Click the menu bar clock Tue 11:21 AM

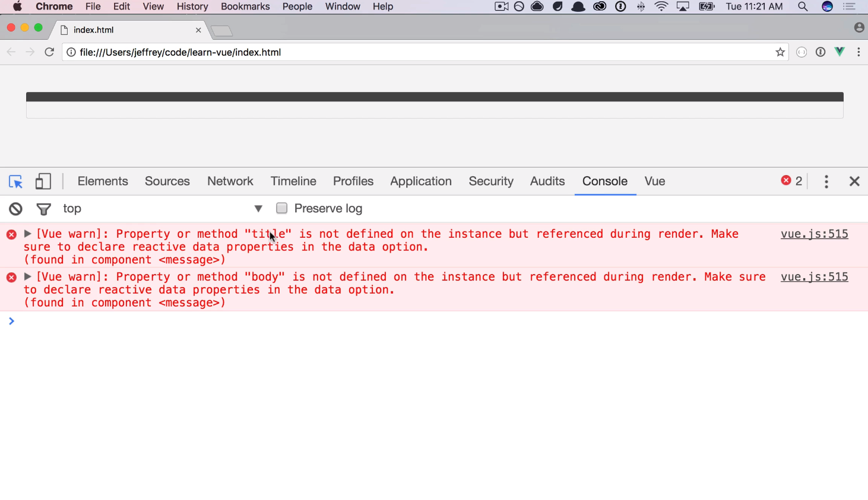tap(754, 7)
